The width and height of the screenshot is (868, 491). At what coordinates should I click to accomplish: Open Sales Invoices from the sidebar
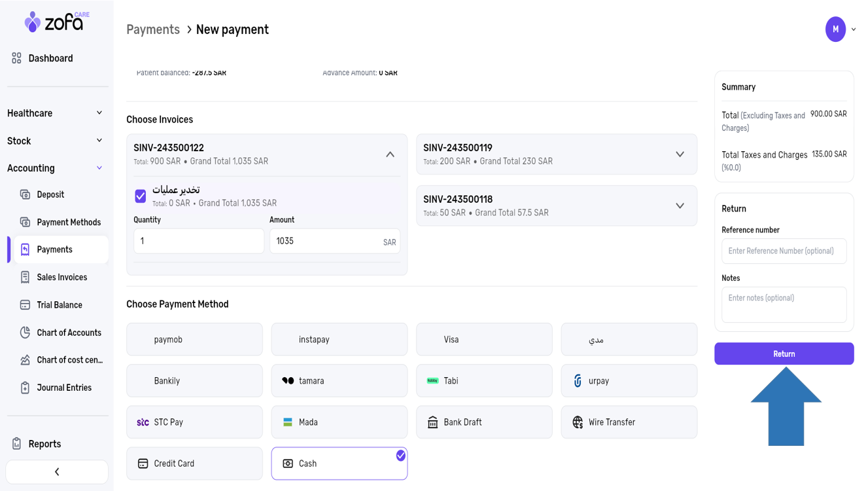(61, 278)
